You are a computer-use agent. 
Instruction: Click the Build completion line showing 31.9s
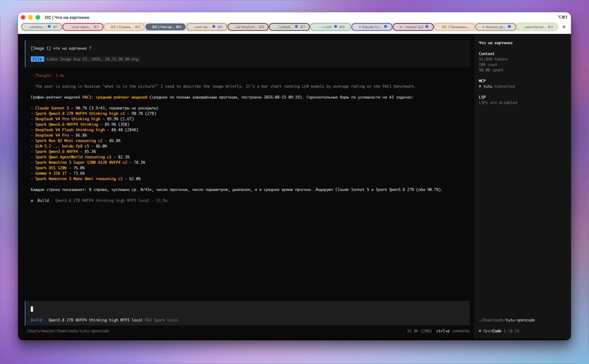click(99, 201)
